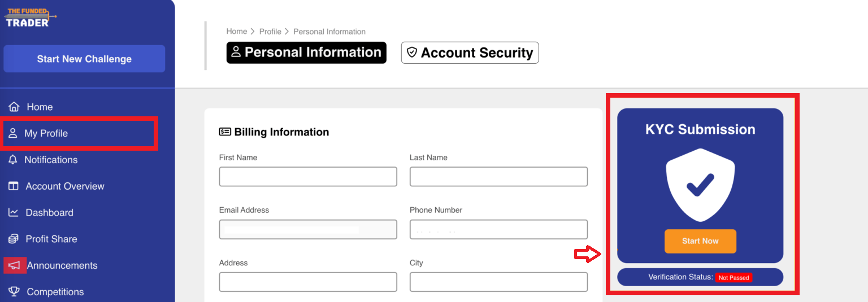Click the Account Overview panel icon
This screenshot has height=302, width=868.
[14, 186]
